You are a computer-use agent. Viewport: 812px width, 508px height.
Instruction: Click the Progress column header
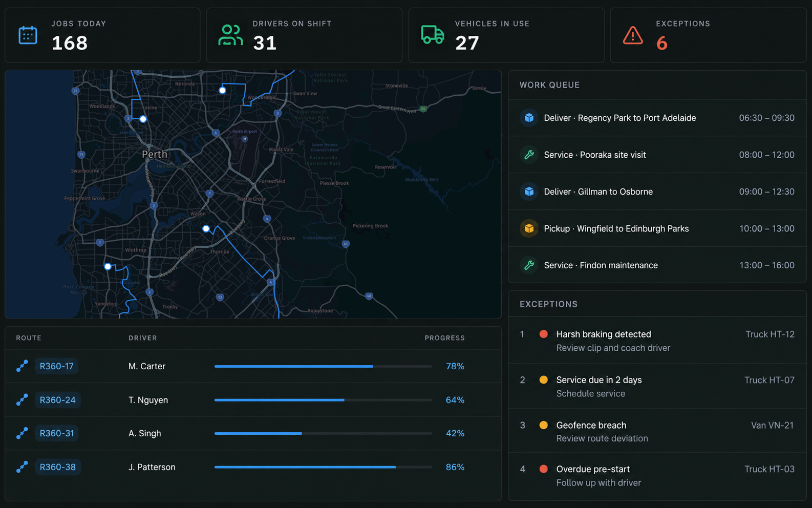tap(444, 338)
